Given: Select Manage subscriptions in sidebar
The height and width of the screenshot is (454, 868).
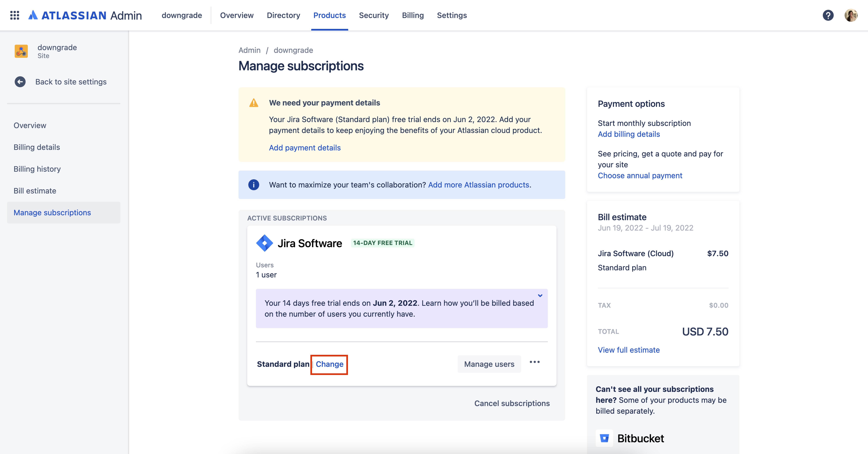Looking at the screenshot, I should pos(64,213).
